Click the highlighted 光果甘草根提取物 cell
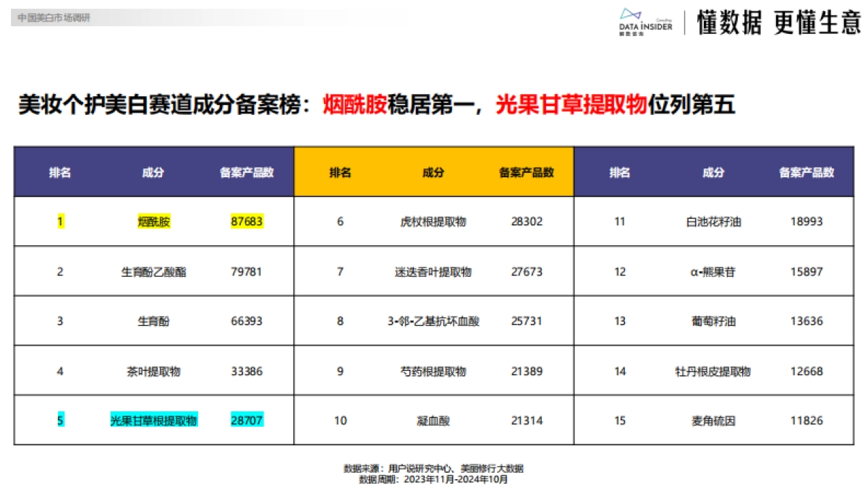The height and width of the screenshot is (488, 868). 152,419
